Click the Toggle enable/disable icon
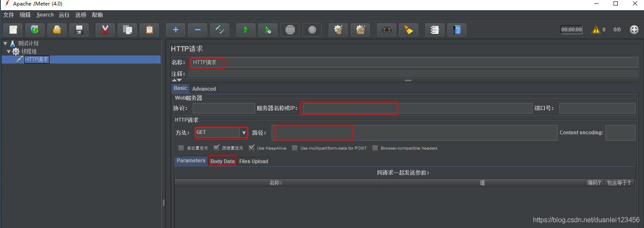The height and width of the screenshot is (228, 644). 219,30
